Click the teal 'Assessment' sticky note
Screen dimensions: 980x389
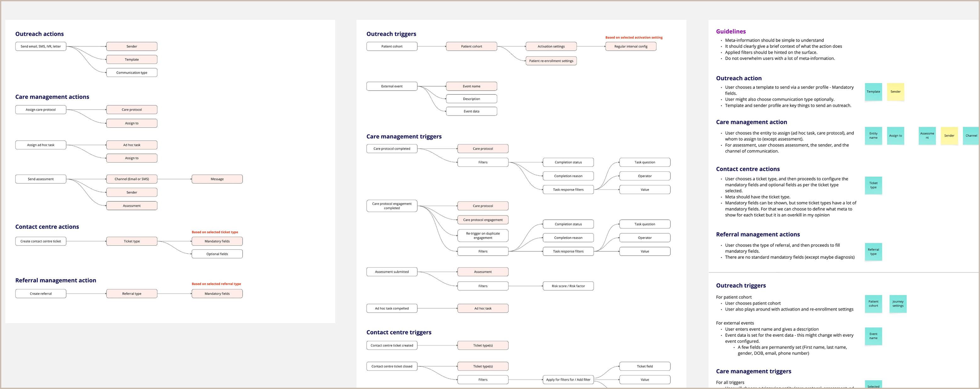(x=927, y=136)
